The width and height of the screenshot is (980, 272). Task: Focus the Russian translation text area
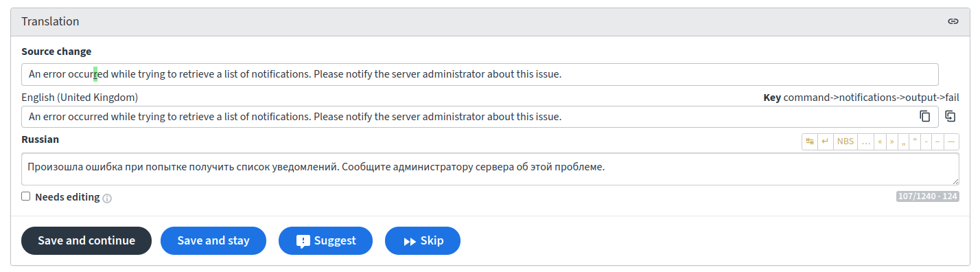click(490, 169)
